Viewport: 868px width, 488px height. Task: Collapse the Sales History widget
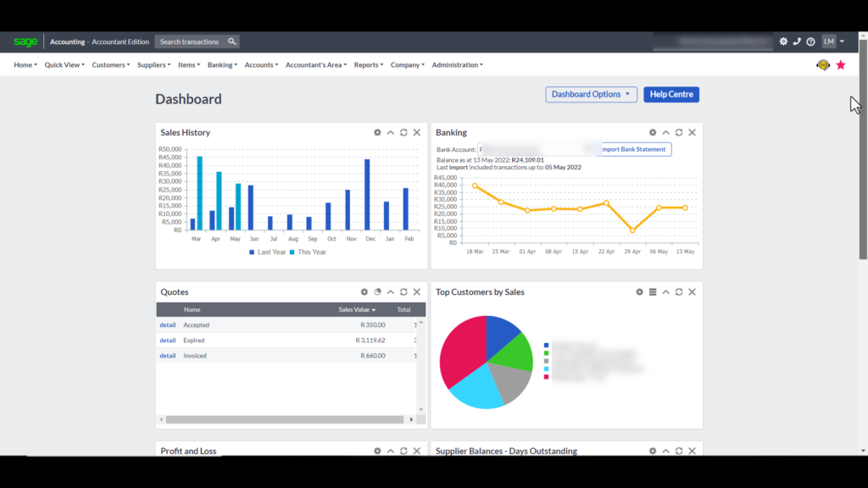pyautogui.click(x=391, y=133)
